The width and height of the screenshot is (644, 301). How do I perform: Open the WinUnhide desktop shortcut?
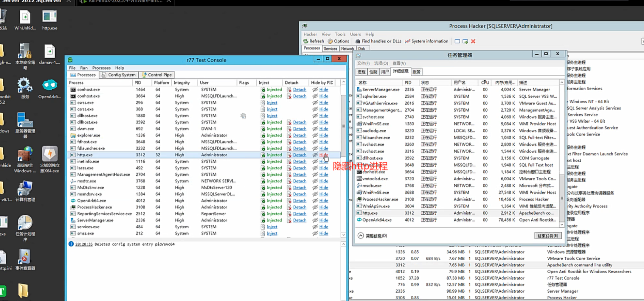[x=25, y=20]
